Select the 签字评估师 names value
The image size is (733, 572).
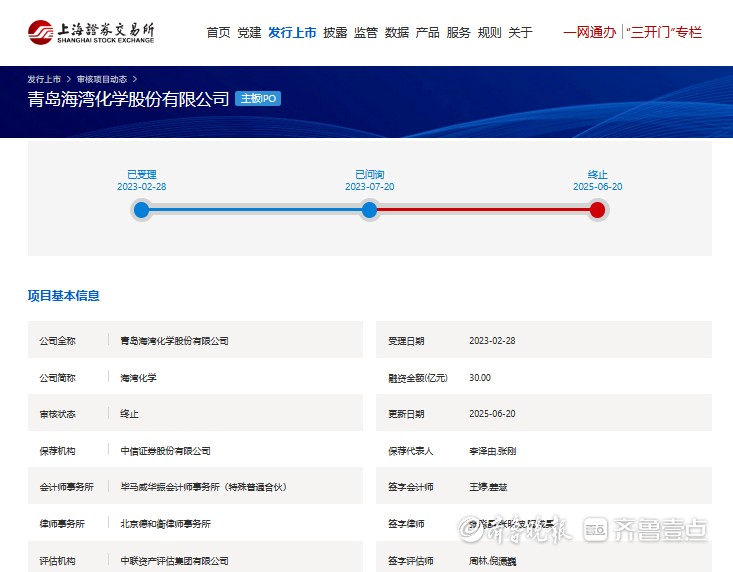click(493, 560)
